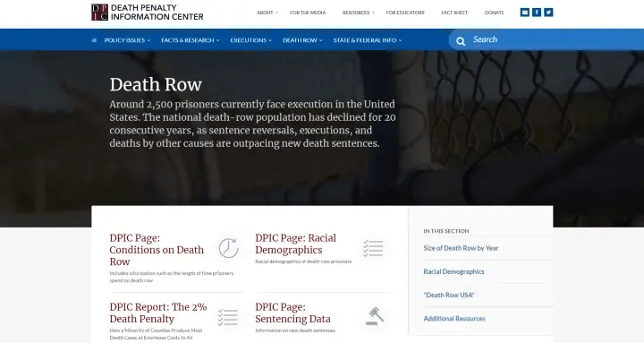
Task: Open the About menu
Action: tap(265, 13)
